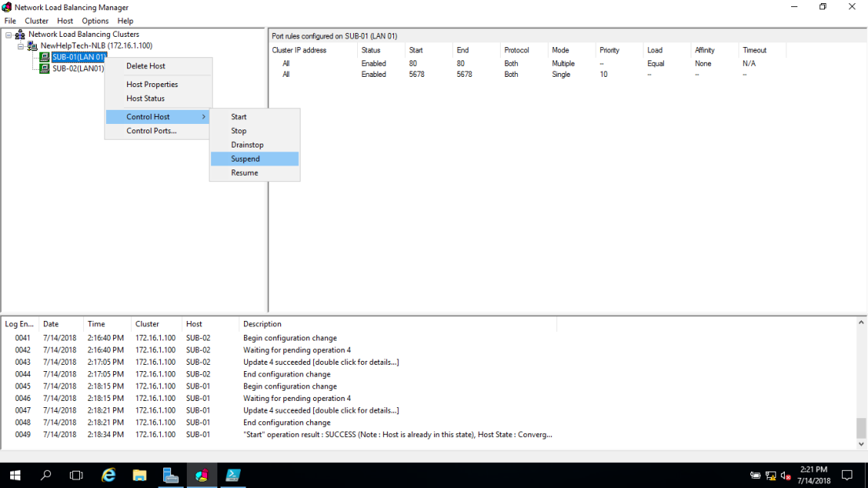868x488 pixels.
Task: Select log entry 0043 Update 4 succeeded
Action: point(279,362)
